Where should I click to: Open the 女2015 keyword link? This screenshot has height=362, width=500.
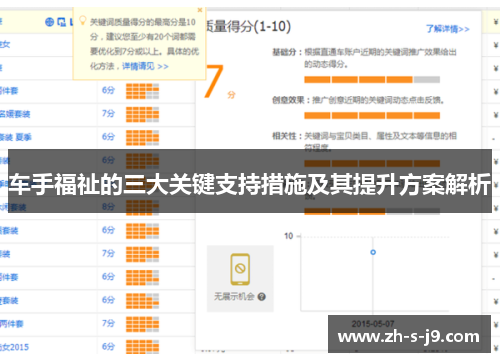(x=14, y=347)
